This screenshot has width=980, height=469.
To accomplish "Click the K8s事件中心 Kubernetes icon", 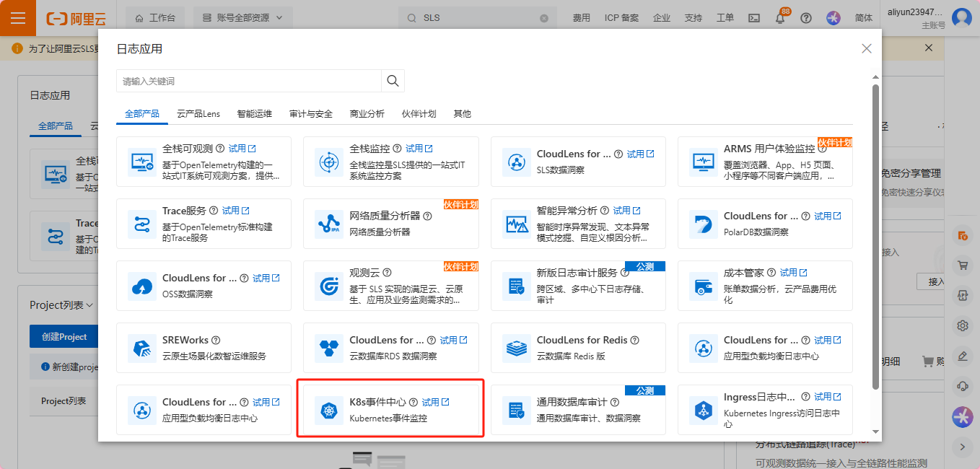I will [329, 410].
